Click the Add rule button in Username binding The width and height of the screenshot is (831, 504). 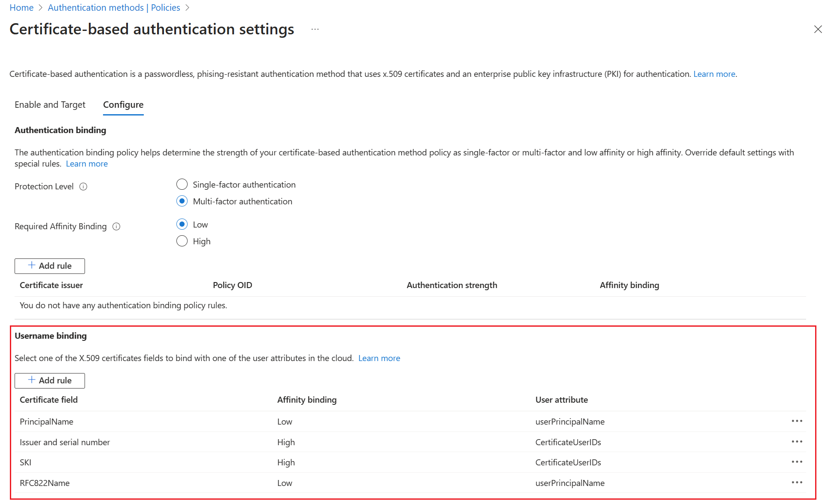click(50, 380)
